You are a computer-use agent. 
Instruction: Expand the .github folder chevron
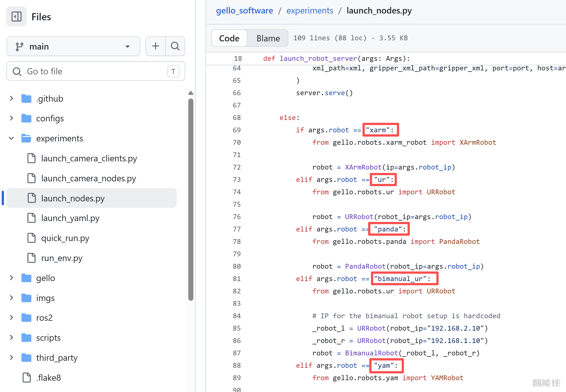[12, 98]
